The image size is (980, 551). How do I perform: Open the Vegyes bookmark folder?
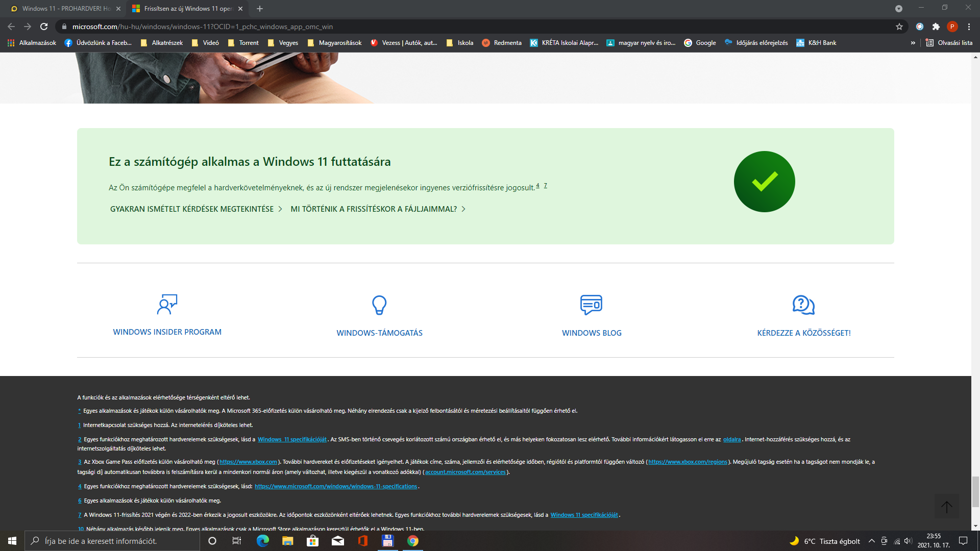click(x=283, y=43)
